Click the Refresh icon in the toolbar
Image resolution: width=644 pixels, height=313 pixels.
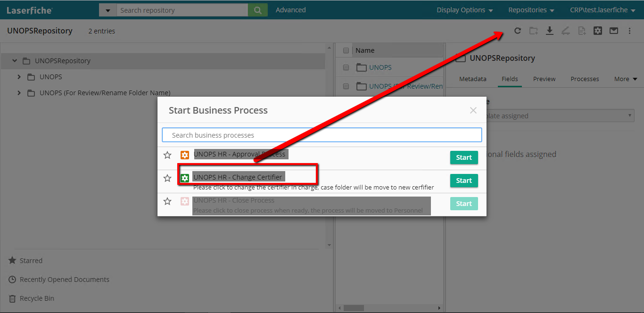[x=518, y=31]
